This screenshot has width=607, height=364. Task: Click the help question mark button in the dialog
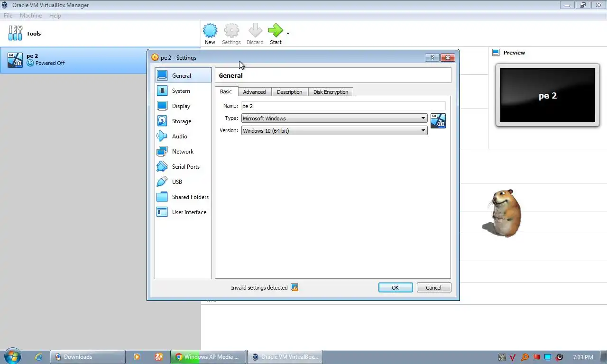[x=432, y=58]
